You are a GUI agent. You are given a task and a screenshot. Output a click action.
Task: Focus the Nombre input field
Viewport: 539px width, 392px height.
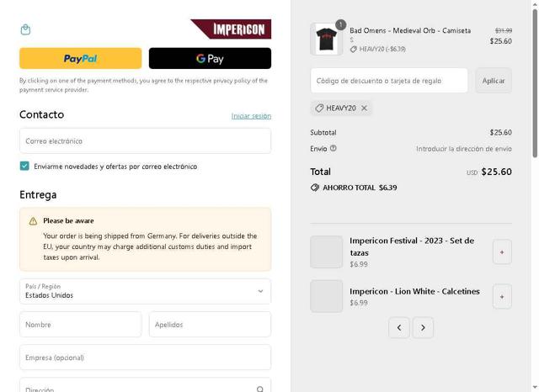(x=81, y=325)
